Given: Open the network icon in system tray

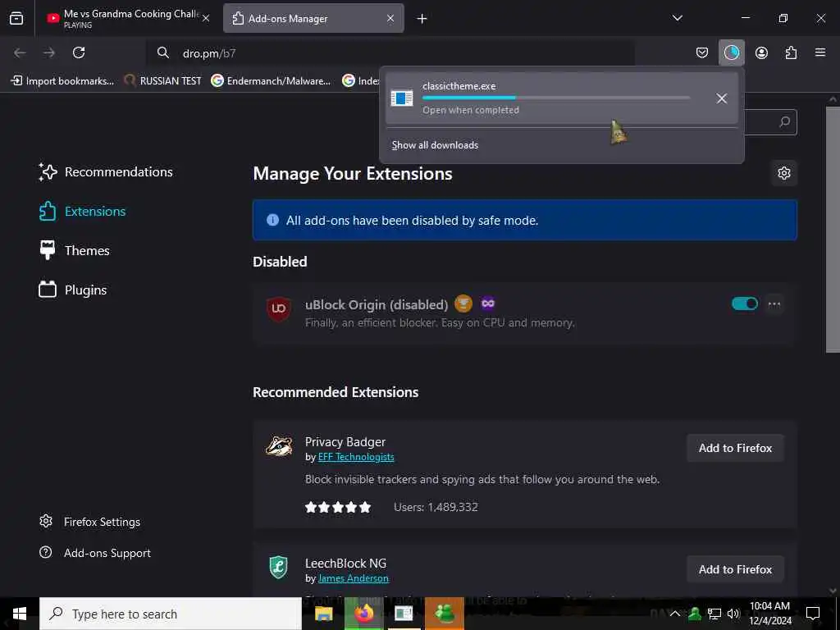Looking at the screenshot, I should (714, 614).
